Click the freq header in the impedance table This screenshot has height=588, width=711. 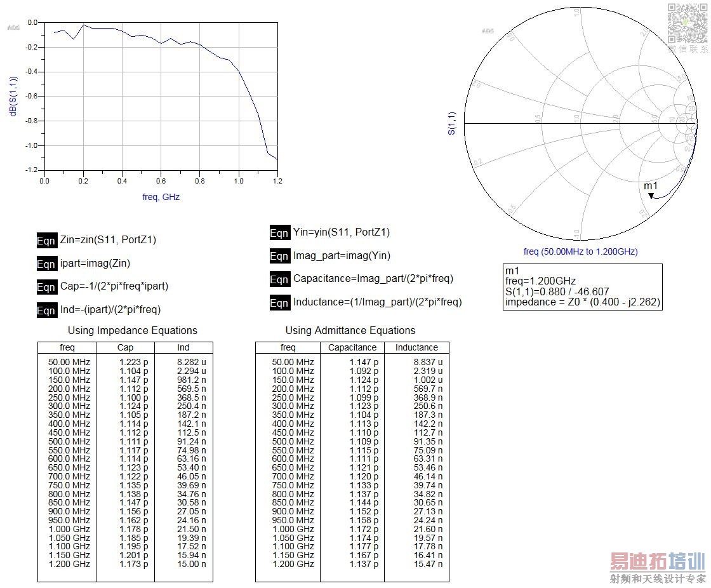pos(67,347)
